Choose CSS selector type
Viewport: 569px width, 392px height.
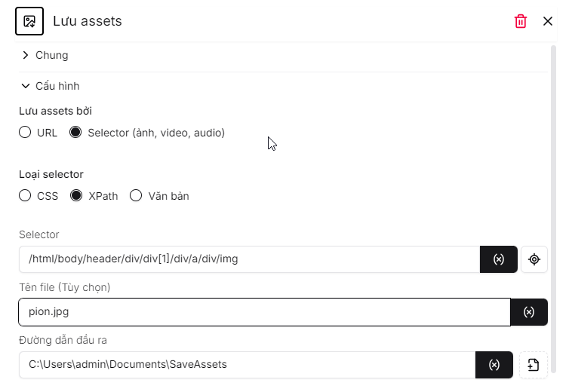pos(25,196)
